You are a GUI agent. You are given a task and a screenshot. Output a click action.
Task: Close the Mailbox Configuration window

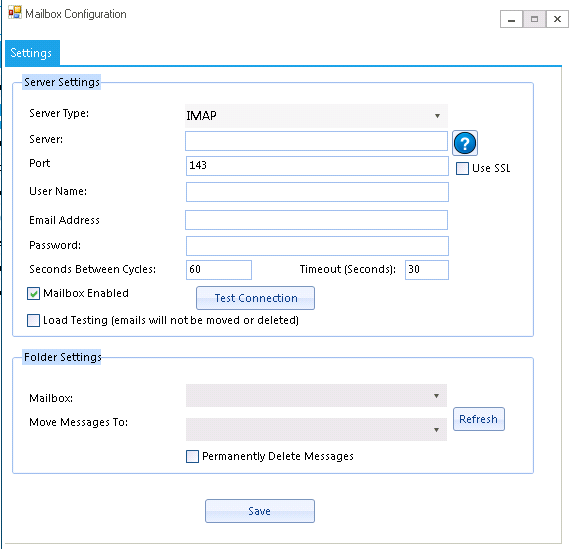click(x=557, y=19)
